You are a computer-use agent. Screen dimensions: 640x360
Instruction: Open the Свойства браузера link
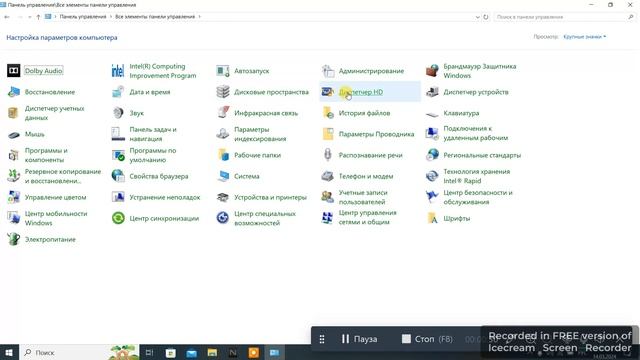[x=159, y=176]
